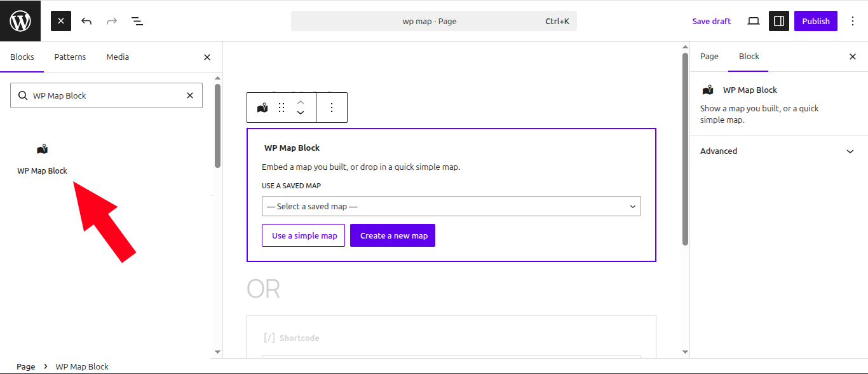The image size is (868, 374).
Task: Click WP Map Block in breadcrumb
Action: (x=82, y=366)
